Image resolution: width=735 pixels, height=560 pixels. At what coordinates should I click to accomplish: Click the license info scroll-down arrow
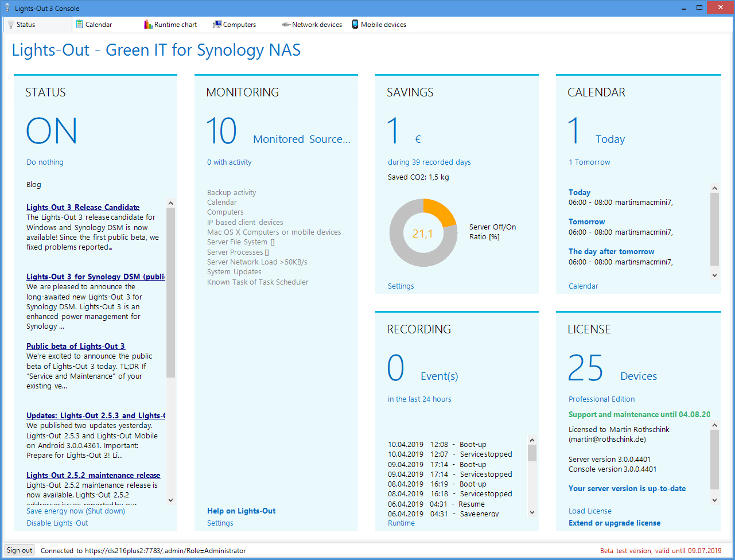point(714,500)
